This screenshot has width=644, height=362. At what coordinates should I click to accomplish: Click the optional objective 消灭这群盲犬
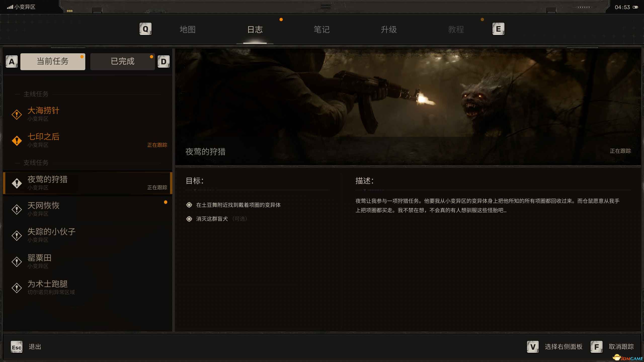click(x=212, y=219)
